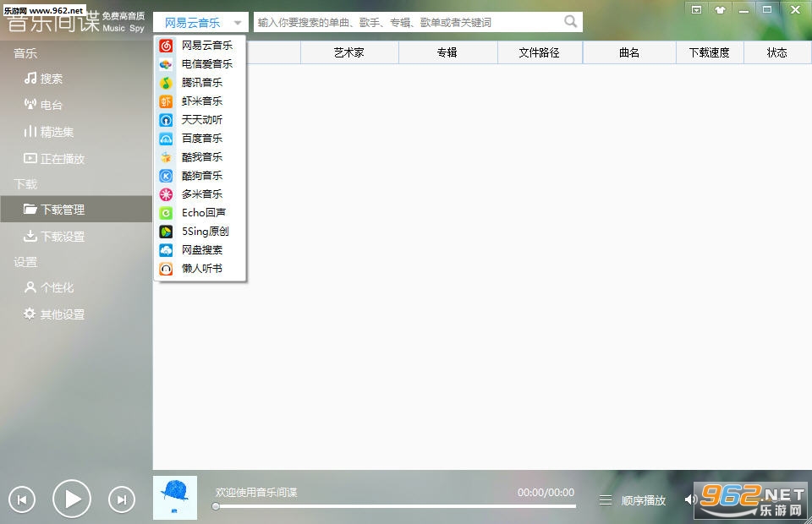Pick 腾讯音乐 as the music source
Viewport: 812px width, 524px height.
coord(200,83)
